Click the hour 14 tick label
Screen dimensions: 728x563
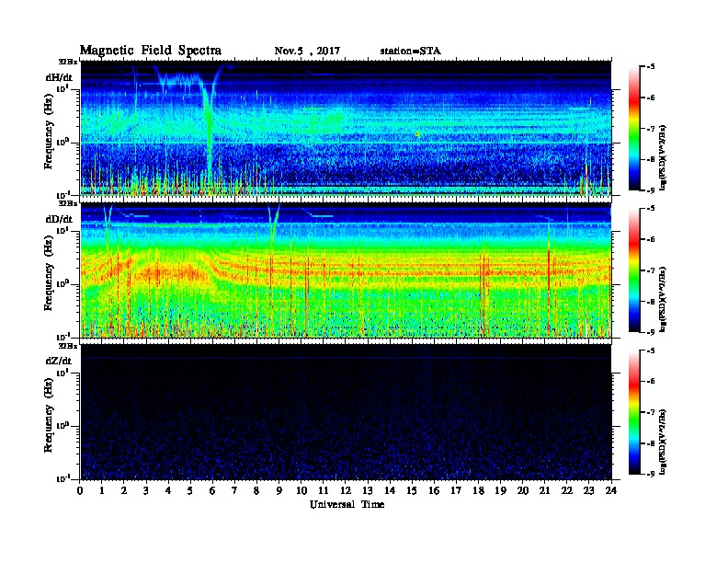tap(390, 491)
